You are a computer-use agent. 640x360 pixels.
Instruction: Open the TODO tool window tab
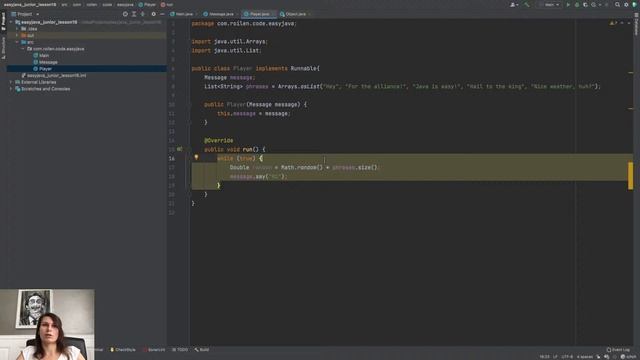(x=180, y=349)
